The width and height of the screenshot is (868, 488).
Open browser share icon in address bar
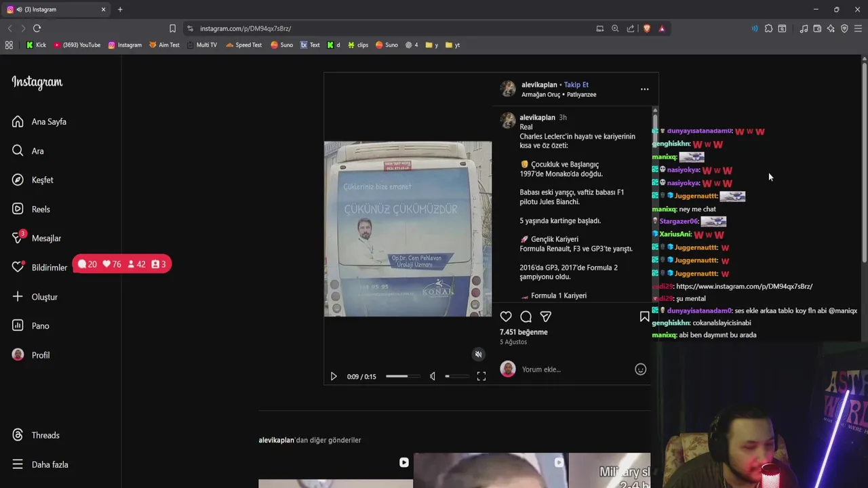631,28
